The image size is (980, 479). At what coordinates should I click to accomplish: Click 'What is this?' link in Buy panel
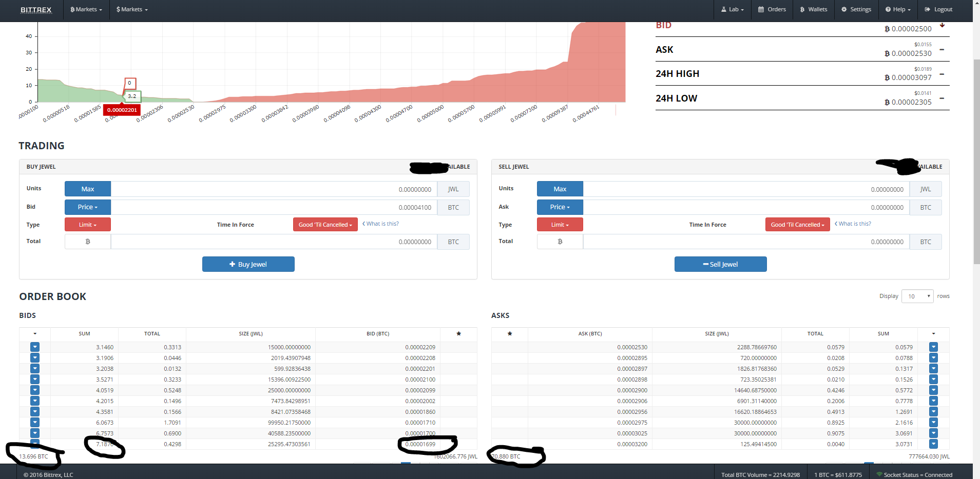click(x=381, y=224)
